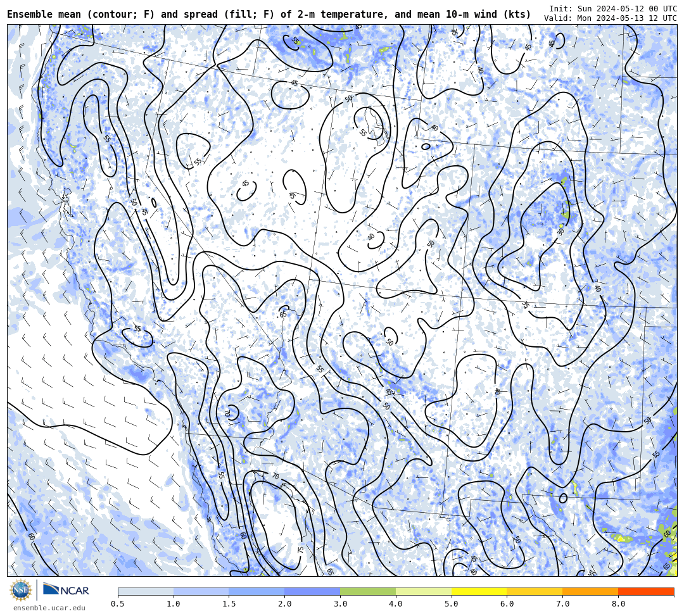Select the red-orange swatch above 8.0
The height and width of the screenshot is (616, 684).
coord(646,591)
